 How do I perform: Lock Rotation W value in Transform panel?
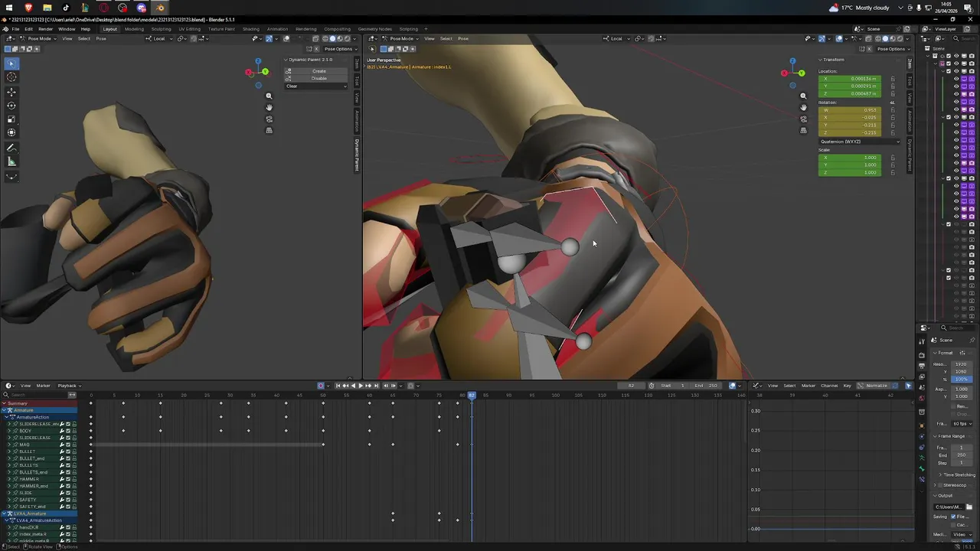892,110
